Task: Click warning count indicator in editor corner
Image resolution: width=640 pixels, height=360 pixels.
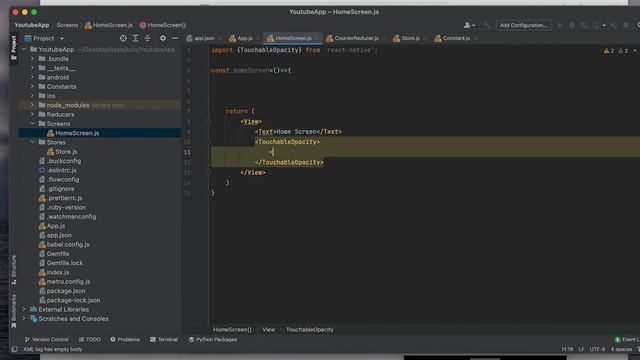Action: click(x=616, y=51)
